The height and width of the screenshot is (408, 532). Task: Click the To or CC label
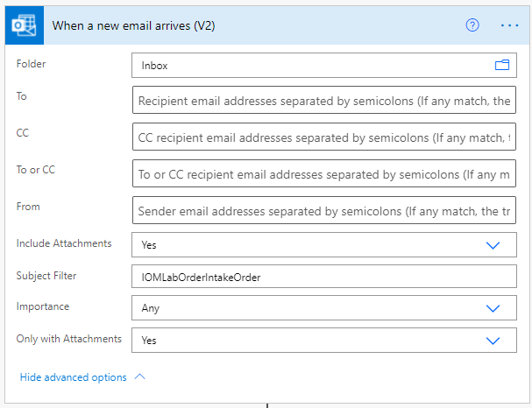[36, 170]
